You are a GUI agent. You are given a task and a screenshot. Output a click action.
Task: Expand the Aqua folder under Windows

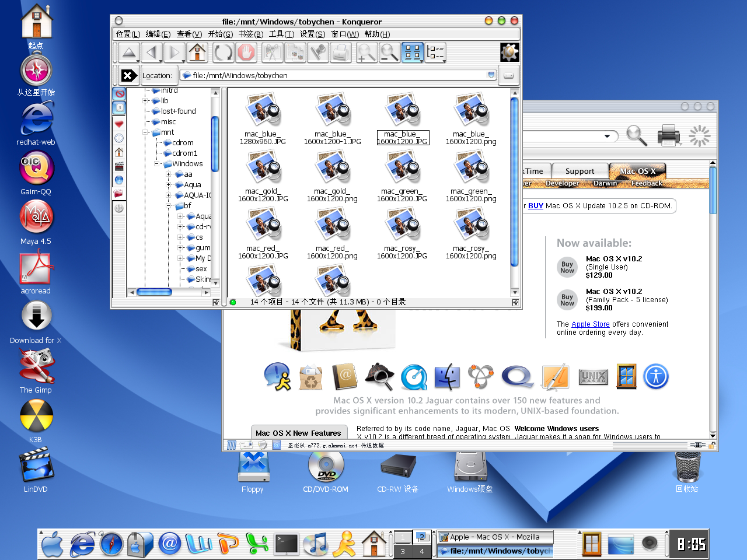click(168, 185)
